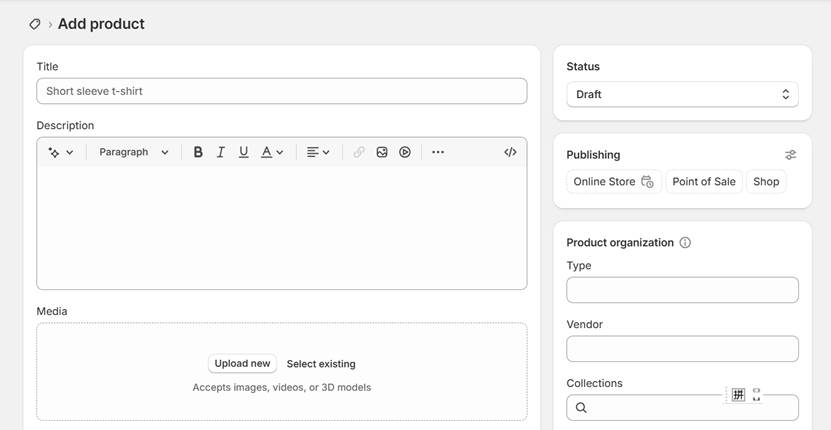Open the Draft status dropdown
The height and width of the screenshot is (430, 831).
click(x=682, y=94)
